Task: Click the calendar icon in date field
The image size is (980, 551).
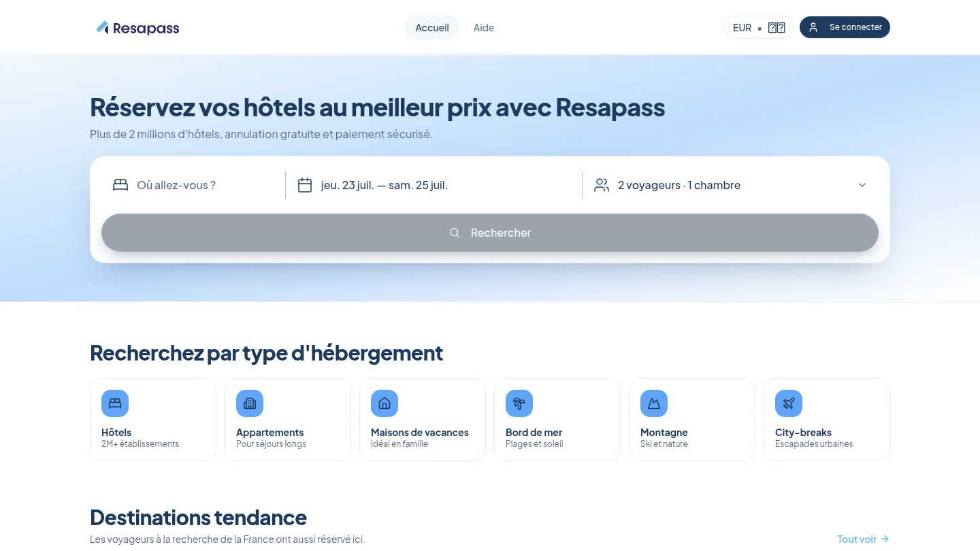Action: coord(305,185)
